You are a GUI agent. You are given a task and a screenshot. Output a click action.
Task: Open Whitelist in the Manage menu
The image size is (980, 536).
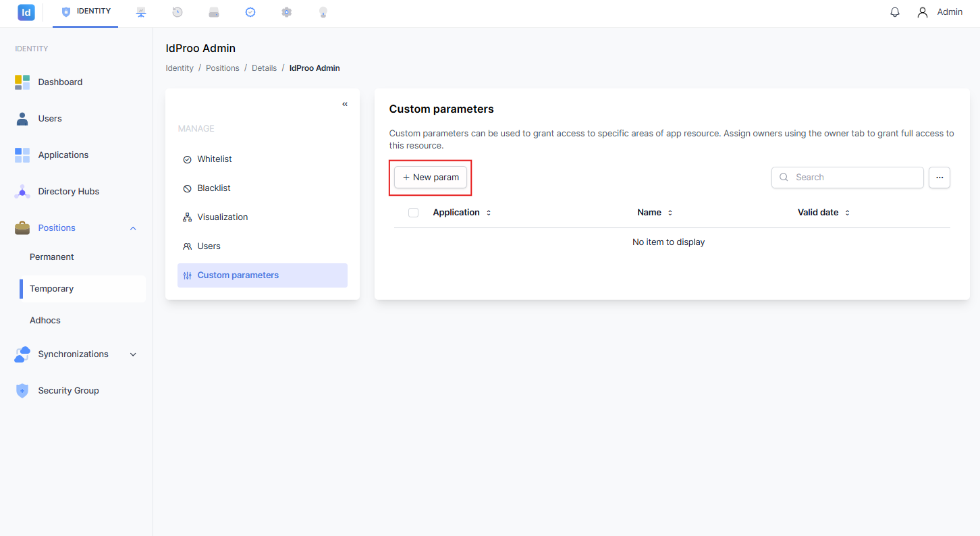tap(263, 159)
